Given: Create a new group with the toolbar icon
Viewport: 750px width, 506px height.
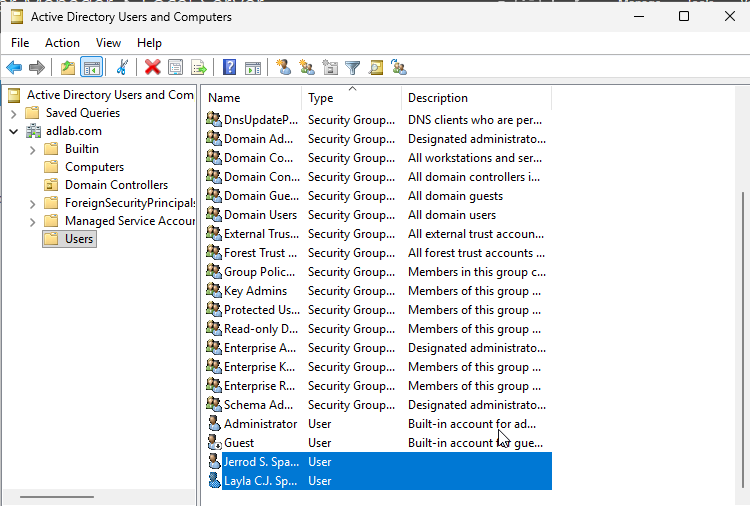Looking at the screenshot, I should pyautogui.click(x=307, y=67).
